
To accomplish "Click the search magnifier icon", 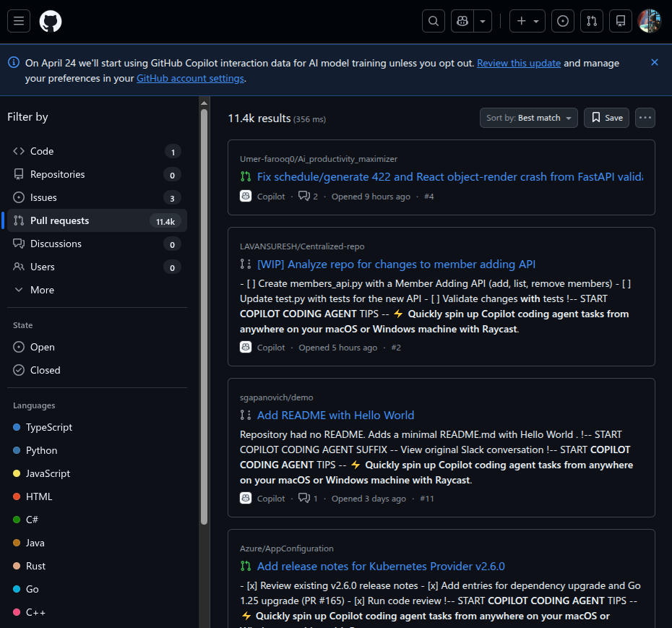I will (x=434, y=21).
